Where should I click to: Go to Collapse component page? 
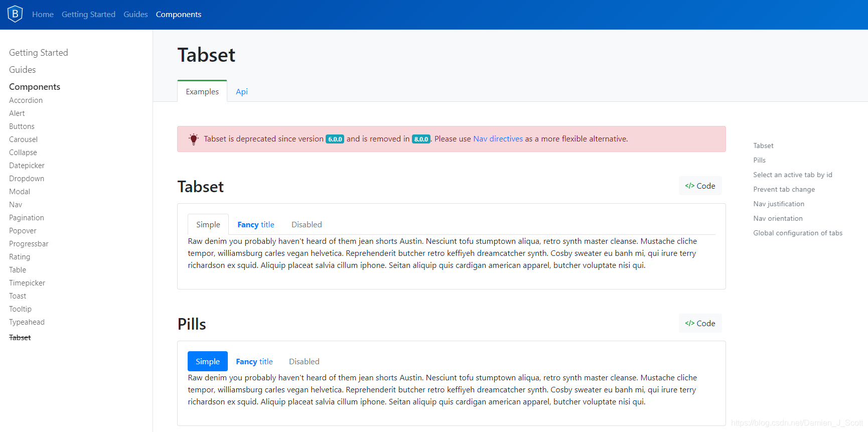(23, 153)
